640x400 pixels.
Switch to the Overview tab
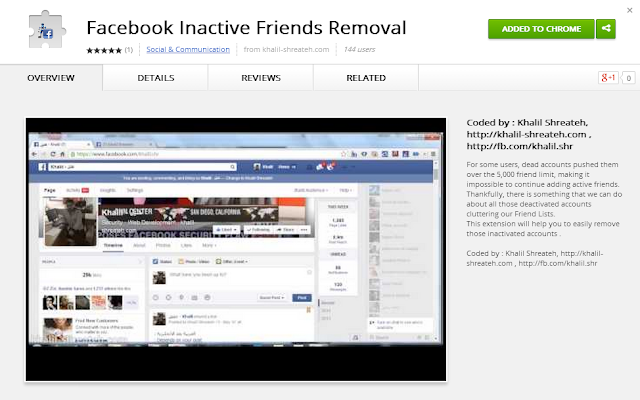click(51, 78)
